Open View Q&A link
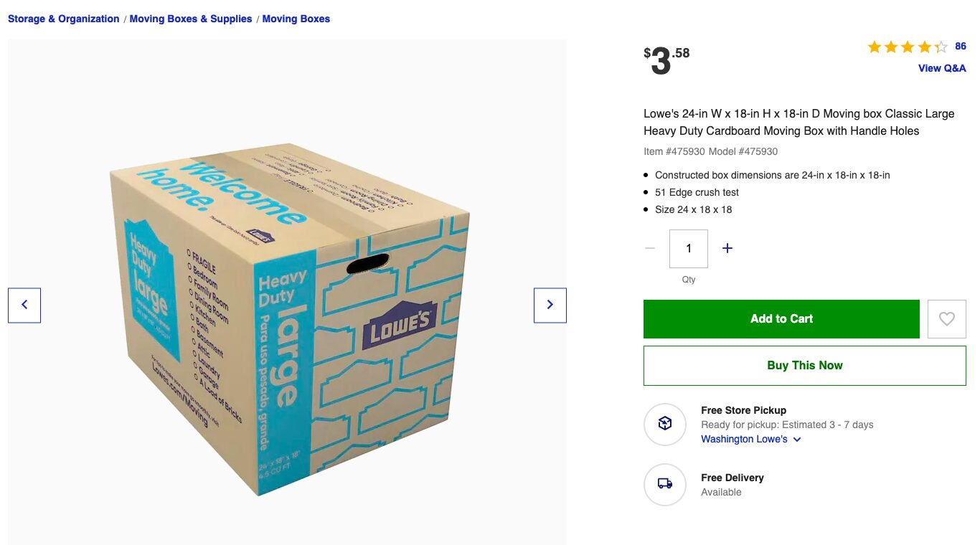This screenshot has height=545, width=980. pos(942,68)
